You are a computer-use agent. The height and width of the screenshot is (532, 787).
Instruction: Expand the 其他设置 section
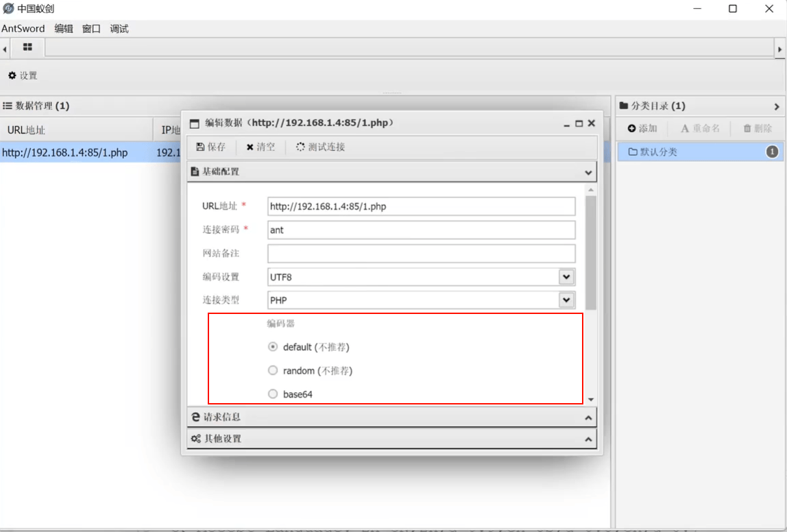[x=391, y=439]
